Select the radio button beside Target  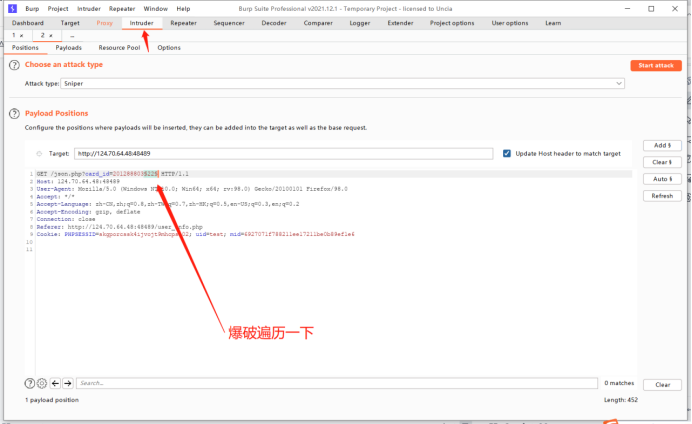click(x=39, y=154)
